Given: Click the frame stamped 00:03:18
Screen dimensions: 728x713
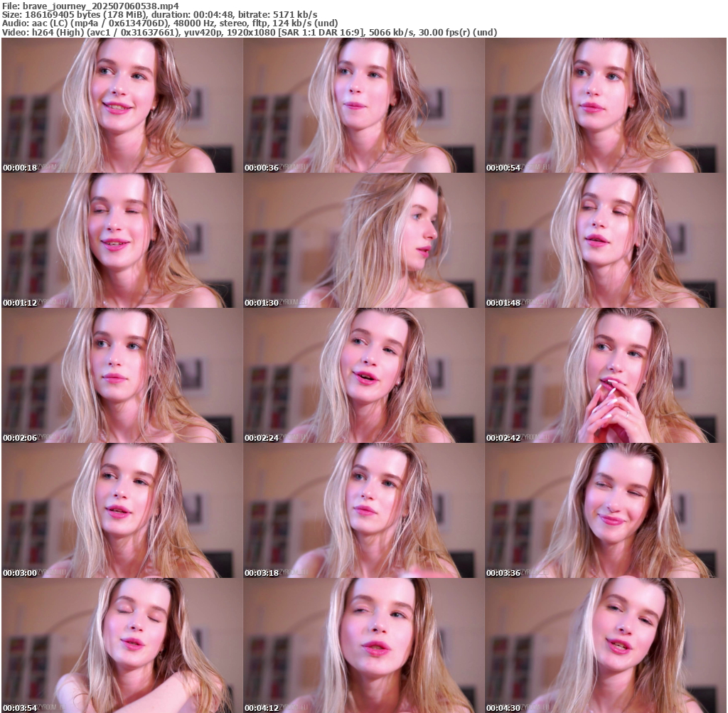Looking at the screenshot, I should (363, 510).
